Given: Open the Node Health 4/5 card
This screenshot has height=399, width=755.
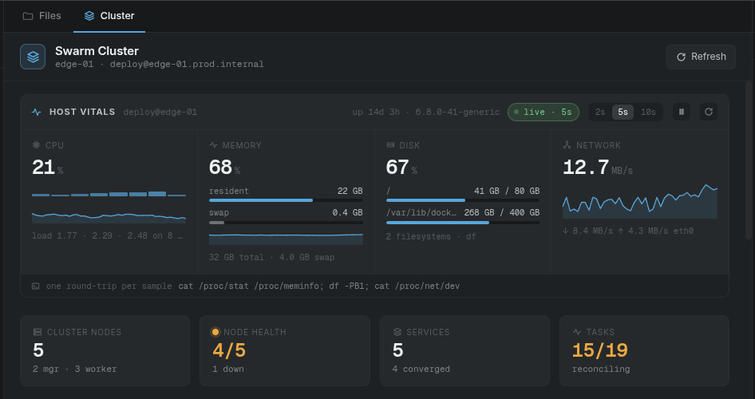Looking at the screenshot, I should 285,350.
